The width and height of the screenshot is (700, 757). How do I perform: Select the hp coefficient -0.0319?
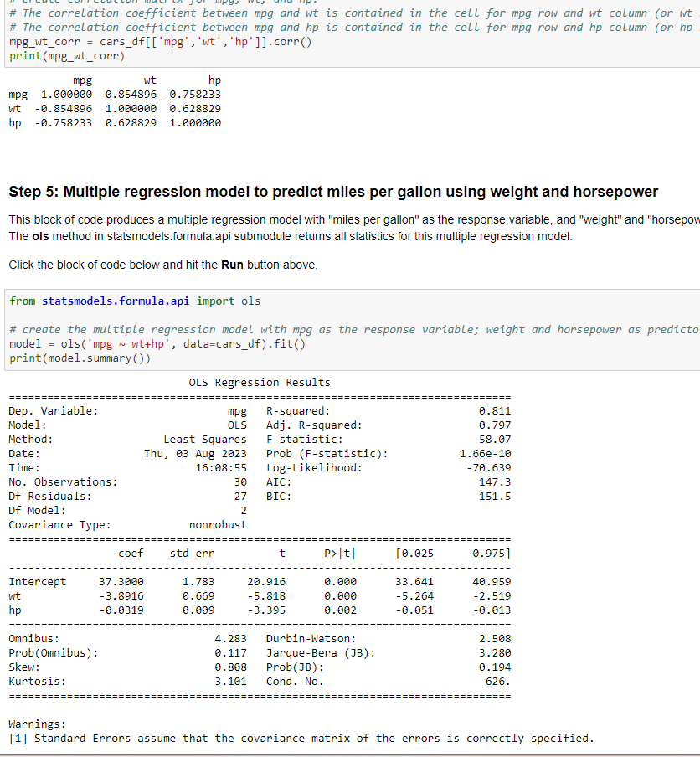pyautogui.click(x=121, y=610)
